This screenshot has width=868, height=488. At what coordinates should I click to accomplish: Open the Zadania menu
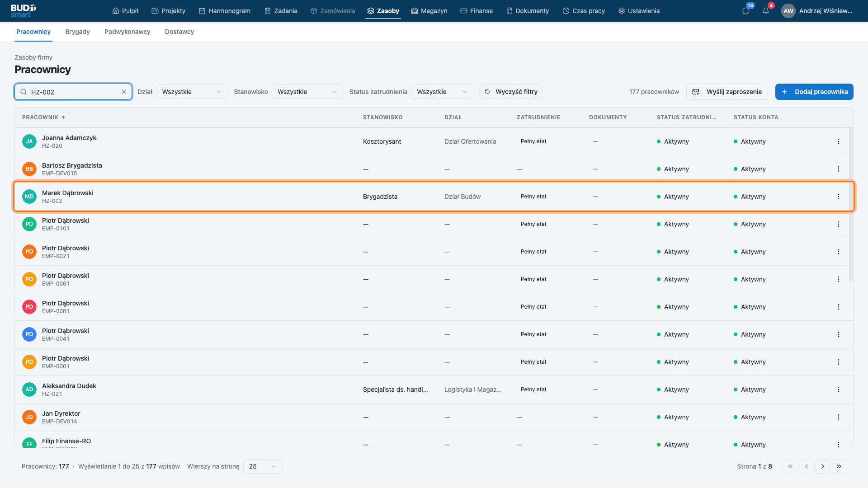click(x=281, y=11)
